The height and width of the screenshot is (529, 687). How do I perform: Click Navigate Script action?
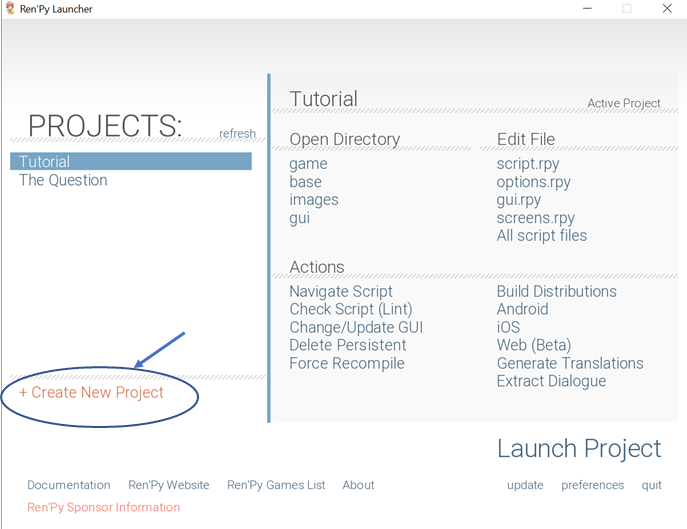tap(341, 291)
